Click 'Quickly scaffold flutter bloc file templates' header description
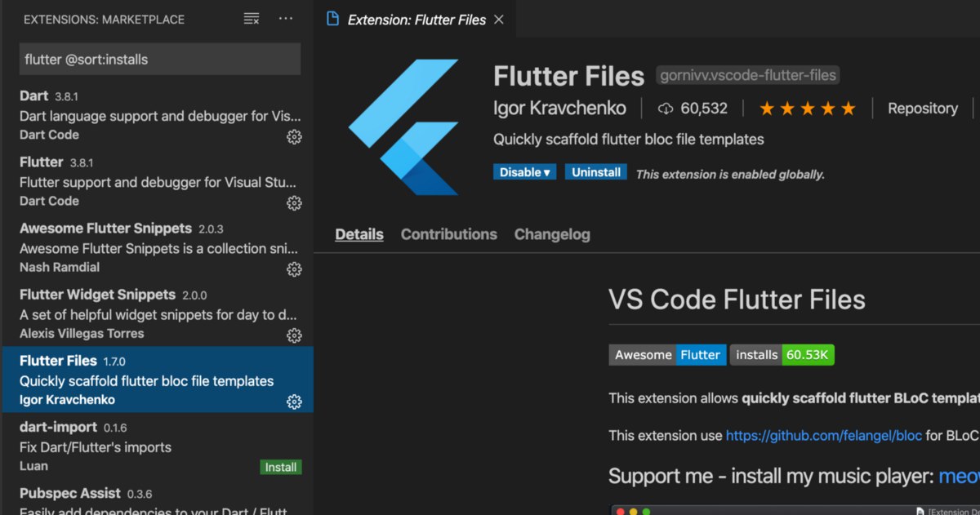Screen dimensions: 980x515 click(629, 140)
